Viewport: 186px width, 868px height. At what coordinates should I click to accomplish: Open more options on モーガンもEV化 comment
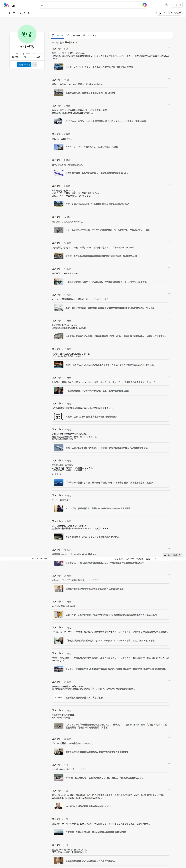pyautogui.click(x=168, y=764)
